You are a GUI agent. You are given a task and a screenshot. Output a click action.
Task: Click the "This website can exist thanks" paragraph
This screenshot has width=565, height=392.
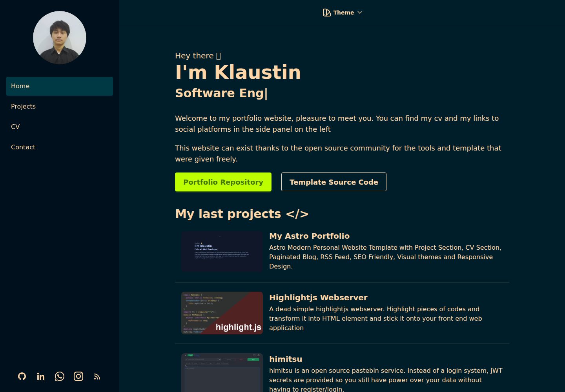pos(338,153)
